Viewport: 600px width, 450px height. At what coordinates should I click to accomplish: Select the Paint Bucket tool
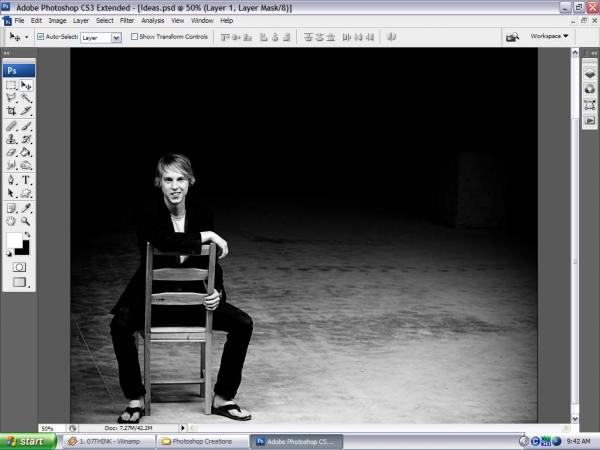(x=26, y=152)
